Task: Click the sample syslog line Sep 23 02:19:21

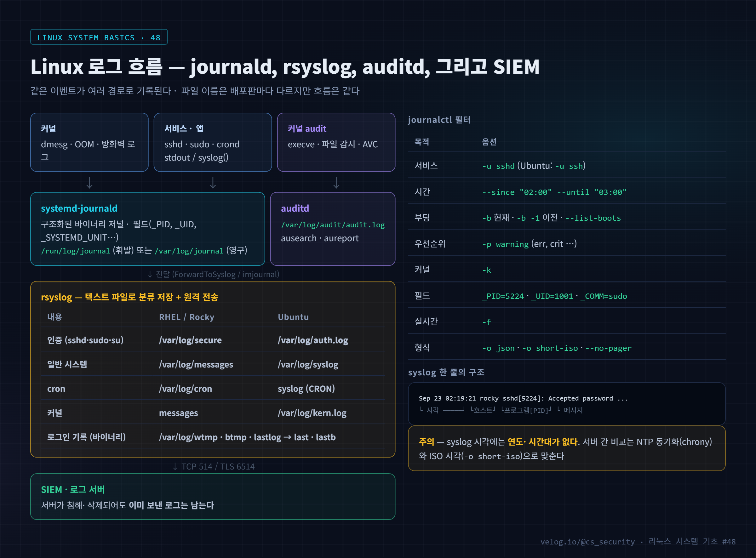Action: pos(523,398)
